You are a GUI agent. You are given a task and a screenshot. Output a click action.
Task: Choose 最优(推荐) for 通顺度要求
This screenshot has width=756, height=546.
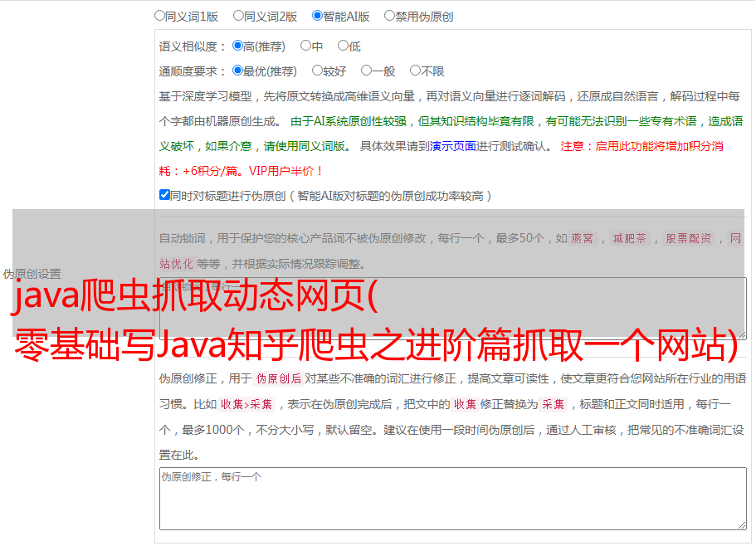[x=237, y=71]
